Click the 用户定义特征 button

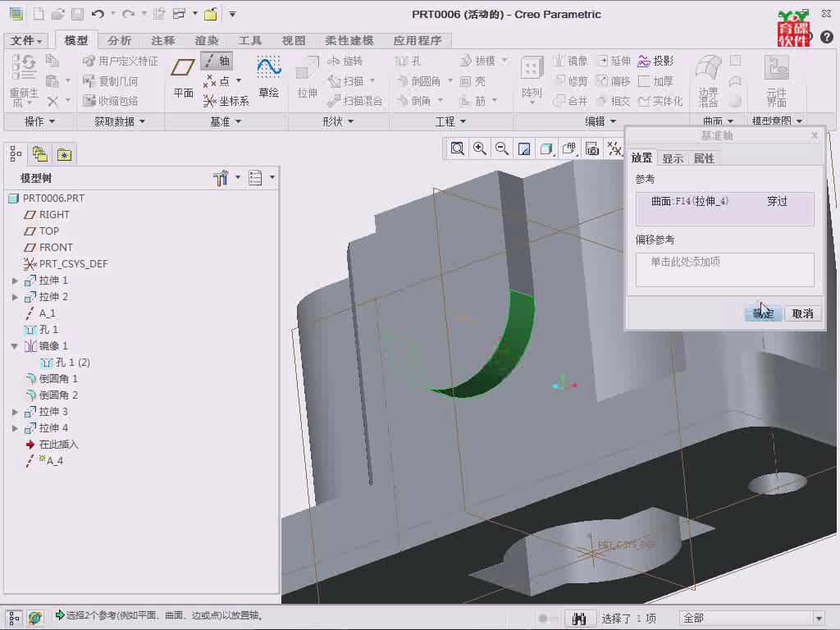tap(121, 61)
